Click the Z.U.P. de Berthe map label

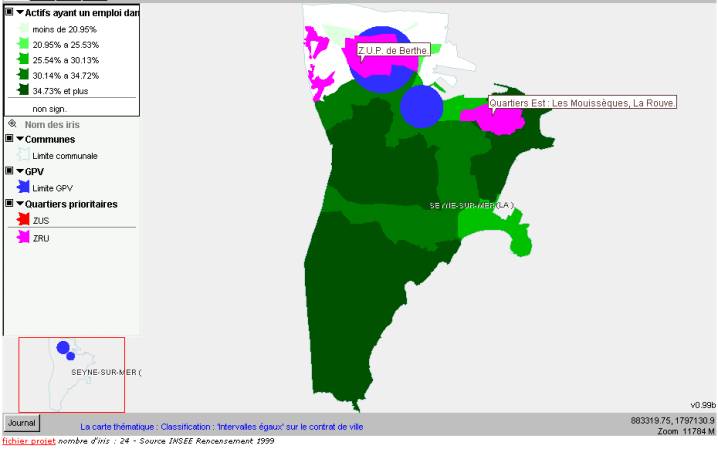click(x=393, y=50)
